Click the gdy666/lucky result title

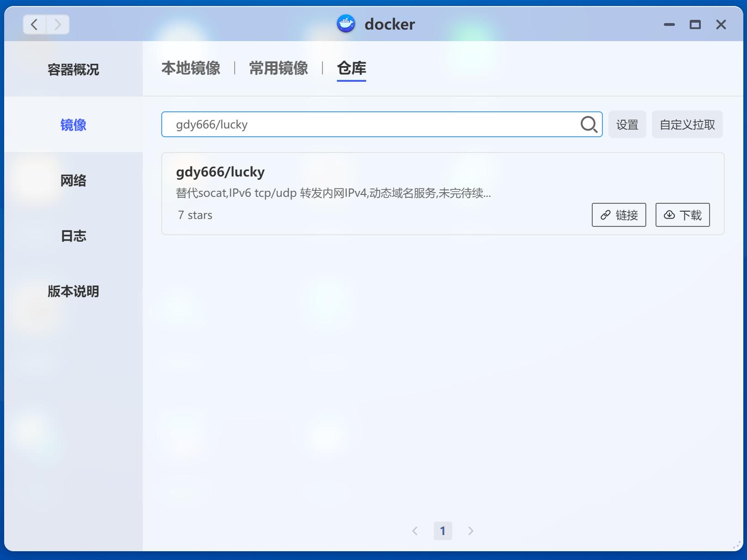coord(220,172)
